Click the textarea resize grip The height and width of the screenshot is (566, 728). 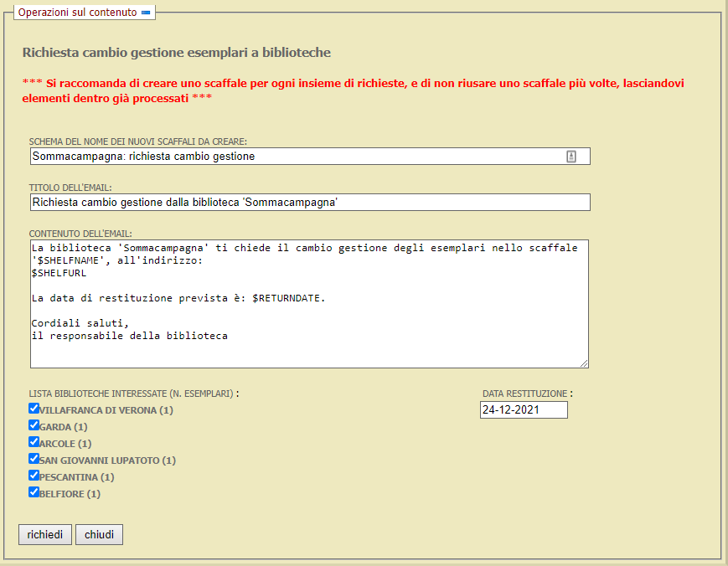tap(585, 363)
